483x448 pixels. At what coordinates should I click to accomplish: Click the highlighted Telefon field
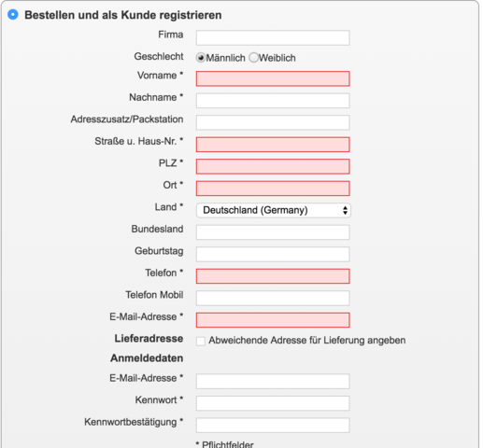coord(273,276)
